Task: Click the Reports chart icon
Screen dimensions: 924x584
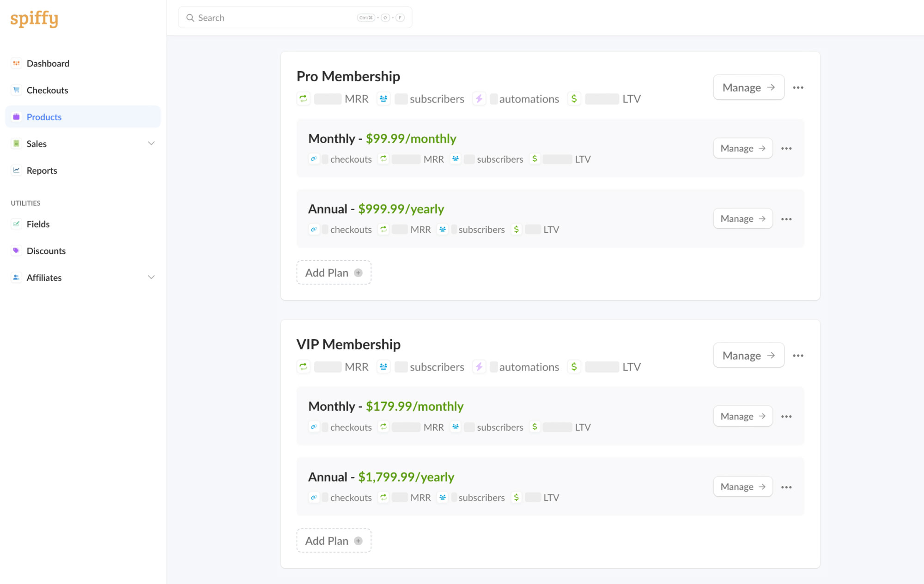Action: [x=17, y=170]
